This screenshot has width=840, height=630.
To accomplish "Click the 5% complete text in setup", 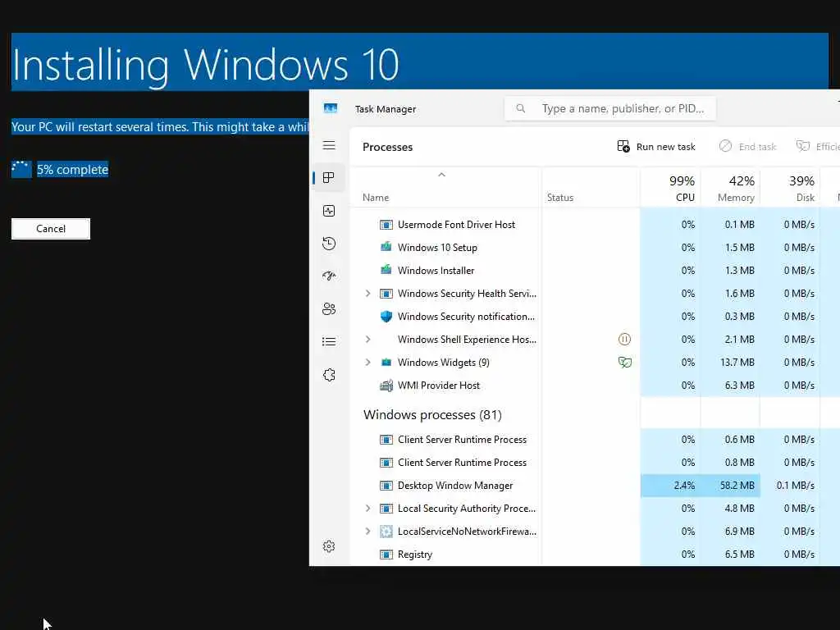I will 72,169.
